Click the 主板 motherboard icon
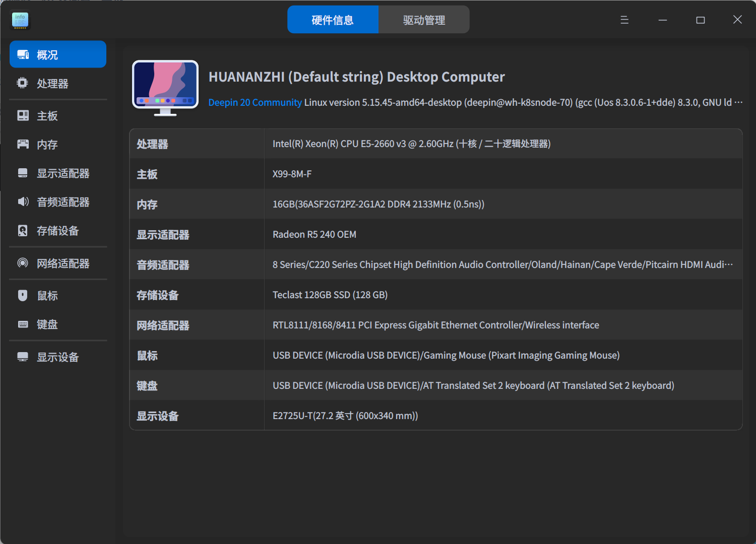Image resolution: width=756 pixels, height=544 pixels. click(x=23, y=115)
